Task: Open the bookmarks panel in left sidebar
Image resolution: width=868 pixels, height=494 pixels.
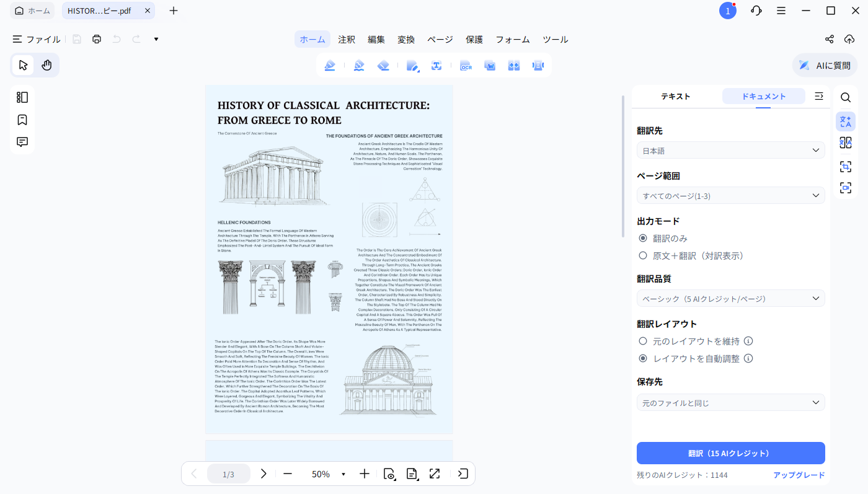Action: point(22,120)
